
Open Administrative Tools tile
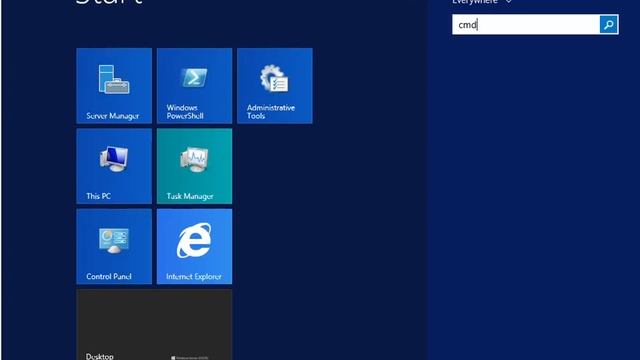[x=275, y=86]
